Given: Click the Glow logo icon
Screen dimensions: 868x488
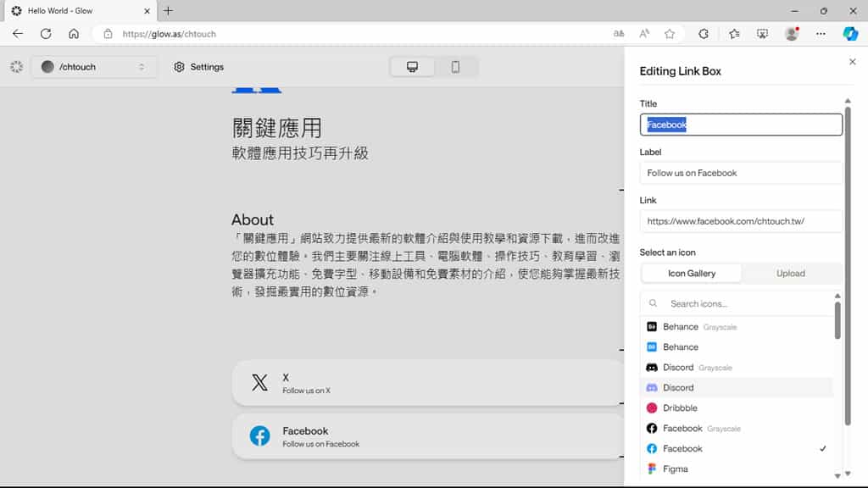Looking at the screenshot, I should pyautogui.click(x=17, y=67).
